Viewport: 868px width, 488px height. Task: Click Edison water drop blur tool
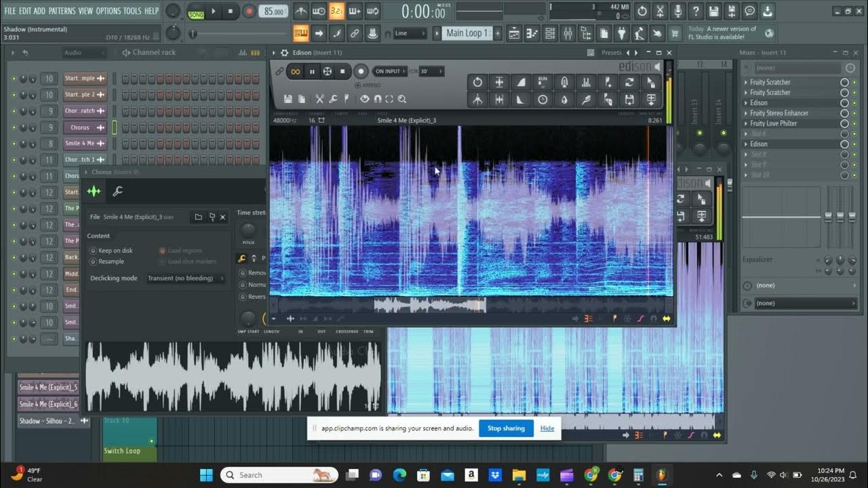pyautogui.click(x=564, y=100)
